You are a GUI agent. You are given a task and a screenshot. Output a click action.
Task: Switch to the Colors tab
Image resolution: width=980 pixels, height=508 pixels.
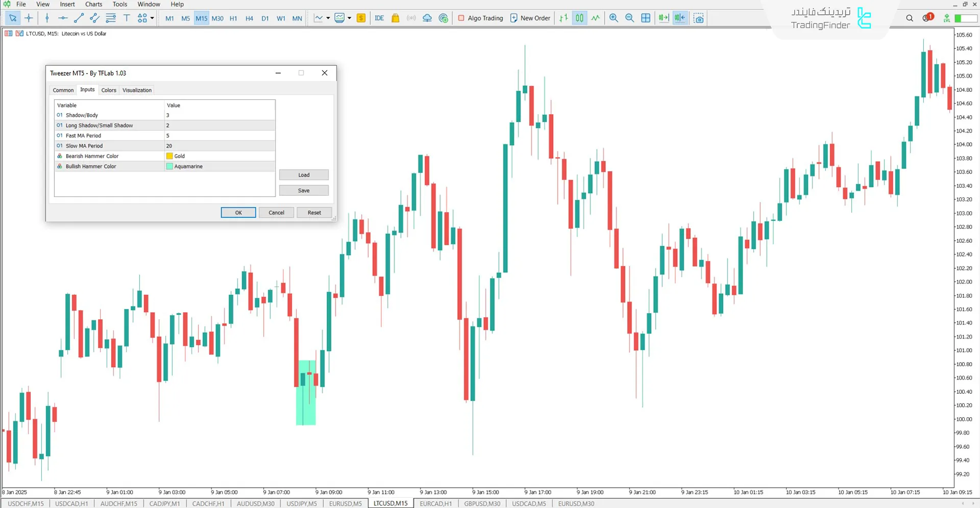[109, 90]
